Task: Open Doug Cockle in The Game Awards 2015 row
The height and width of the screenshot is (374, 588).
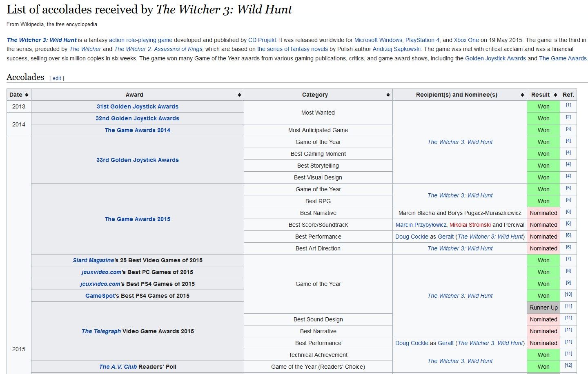Action: coord(412,237)
